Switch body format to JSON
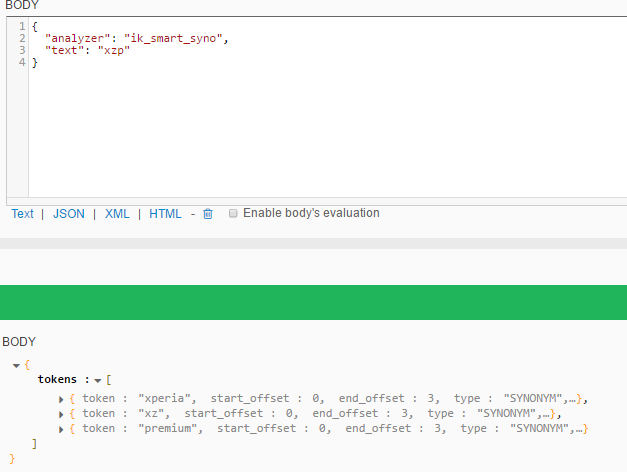Screen dimensions: 627x472 pyautogui.click(x=69, y=214)
